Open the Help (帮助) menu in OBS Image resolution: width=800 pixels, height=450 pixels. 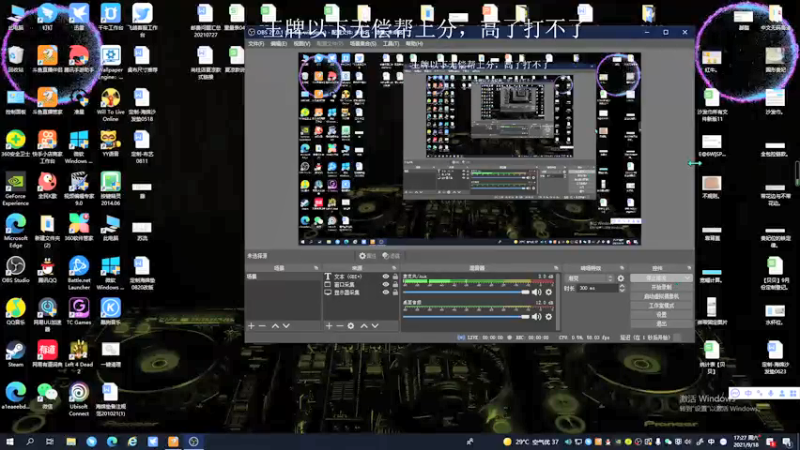click(414, 44)
